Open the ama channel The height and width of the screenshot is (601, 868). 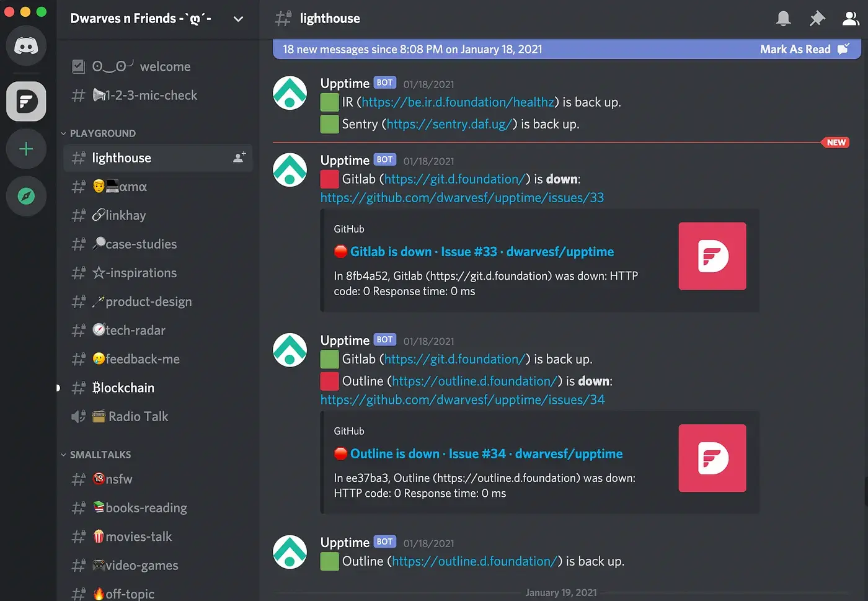pos(158,186)
